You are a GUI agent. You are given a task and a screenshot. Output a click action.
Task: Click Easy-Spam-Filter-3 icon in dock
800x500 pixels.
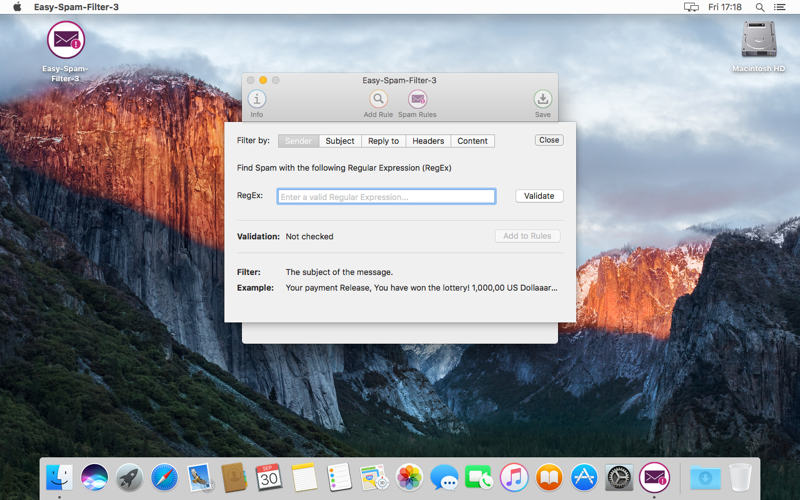(x=655, y=478)
